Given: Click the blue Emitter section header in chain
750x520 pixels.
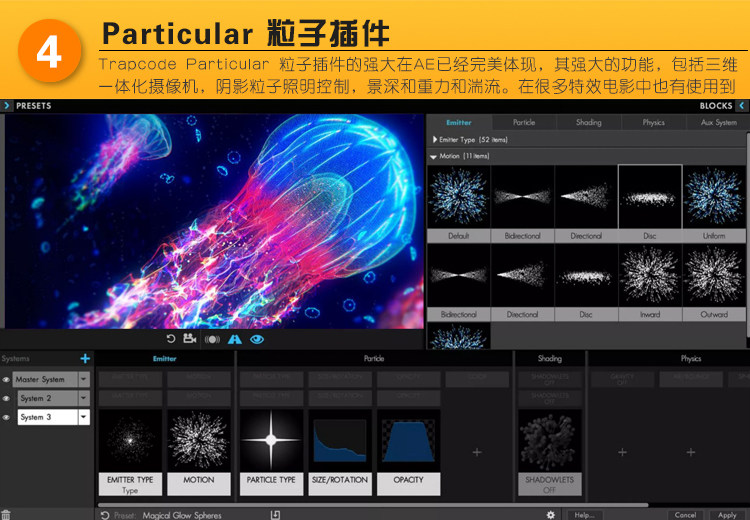Looking at the screenshot, I should click(165, 358).
